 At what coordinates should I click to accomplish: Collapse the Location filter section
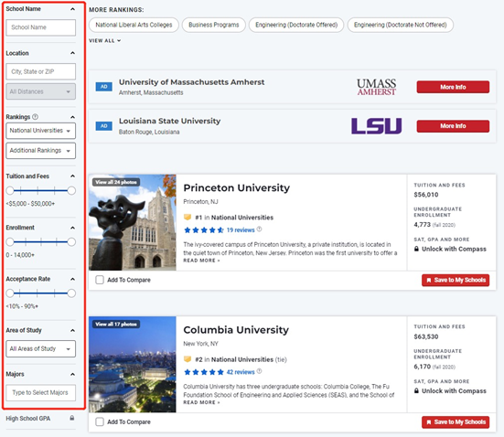click(72, 53)
